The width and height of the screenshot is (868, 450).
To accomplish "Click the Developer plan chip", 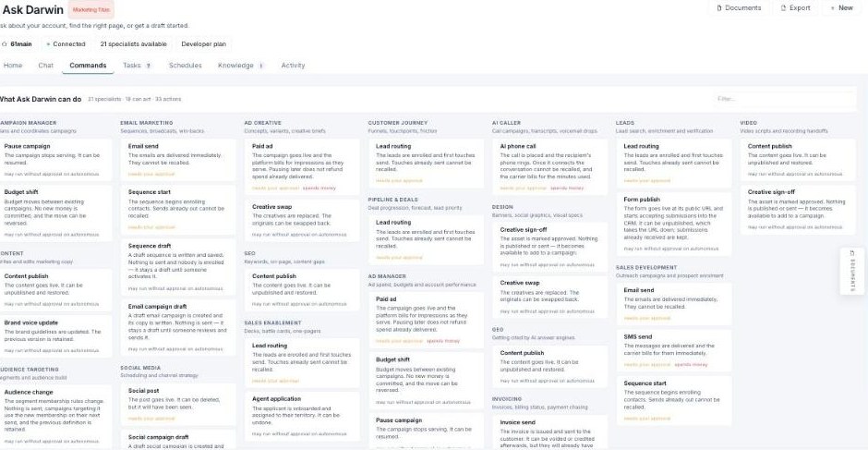I will (204, 44).
